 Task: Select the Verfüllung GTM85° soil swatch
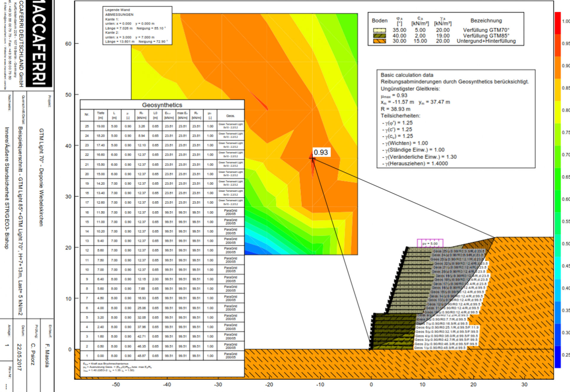[x=379, y=36]
